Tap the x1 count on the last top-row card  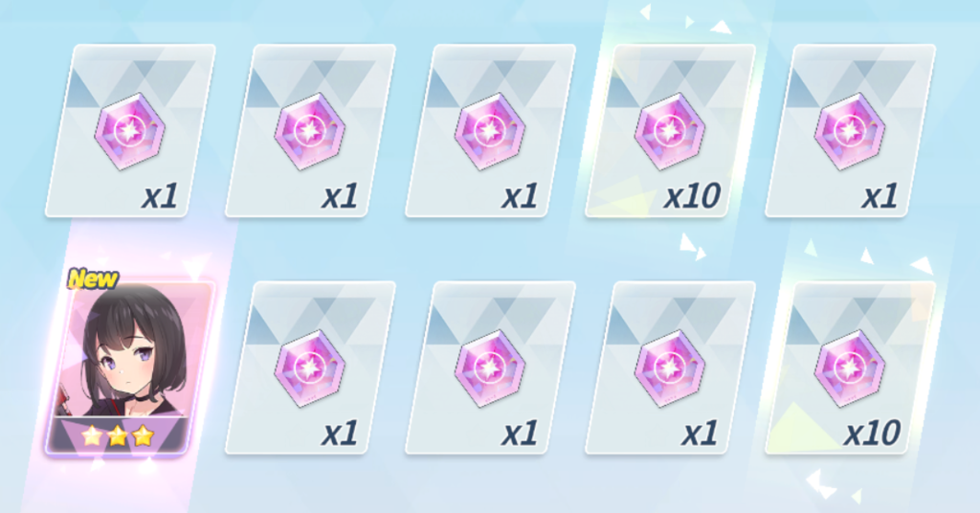(x=880, y=197)
